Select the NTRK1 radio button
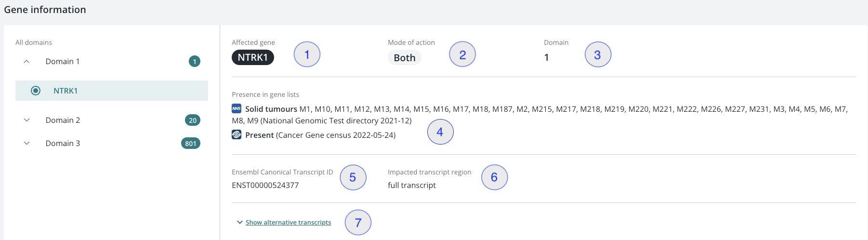This screenshot has height=240, width=868. pos(36,91)
